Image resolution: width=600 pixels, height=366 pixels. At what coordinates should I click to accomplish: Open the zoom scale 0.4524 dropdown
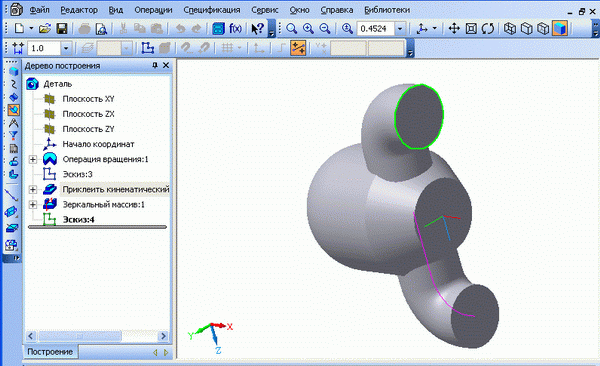tap(400, 29)
